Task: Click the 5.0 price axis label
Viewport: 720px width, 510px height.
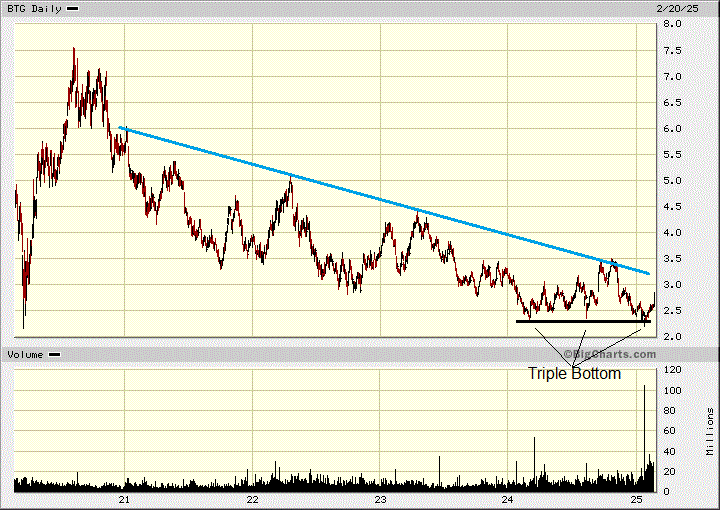Action: point(673,180)
